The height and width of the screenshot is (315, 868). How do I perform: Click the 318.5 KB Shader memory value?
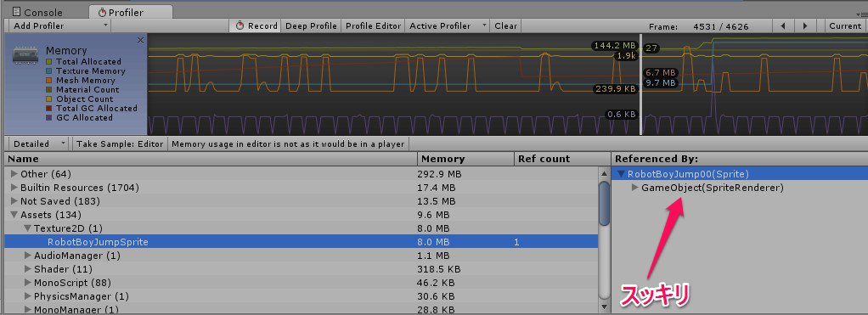click(438, 270)
